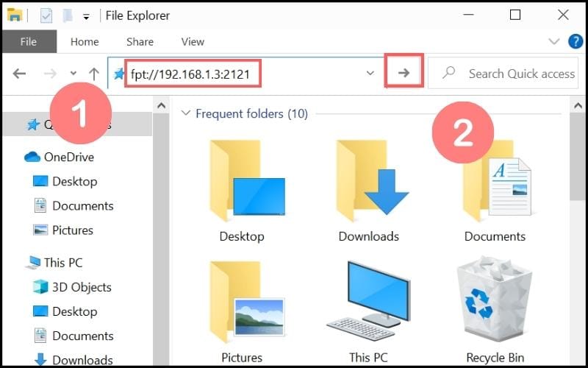Switch to the Share ribbon tab

140,42
